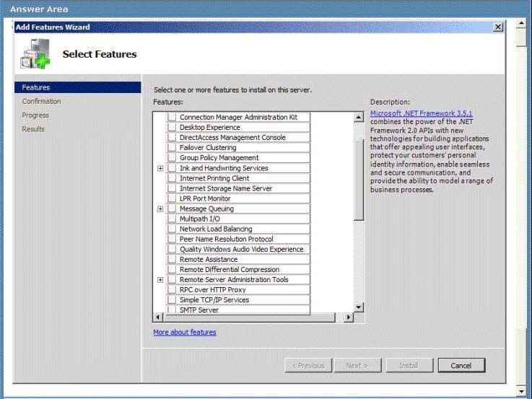Check the RPC over HTTP Proxy checkbox
The image size is (532, 399).
[x=172, y=290]
